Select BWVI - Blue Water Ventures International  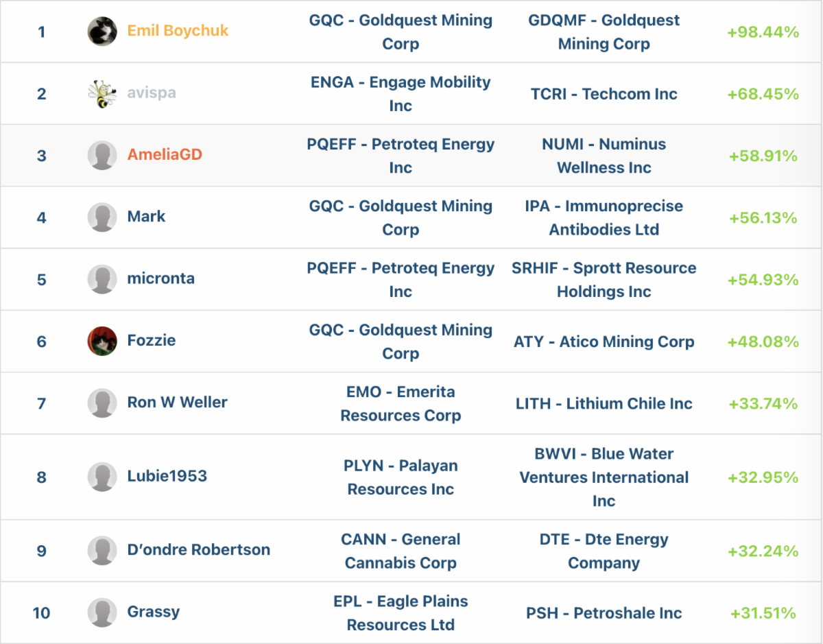tap(604, 477)
